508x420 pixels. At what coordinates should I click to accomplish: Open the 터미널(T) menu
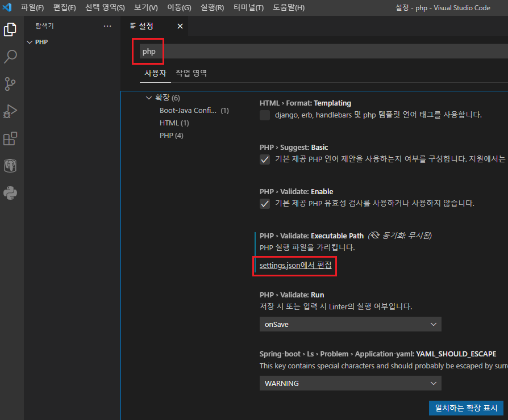pos(248,7)
